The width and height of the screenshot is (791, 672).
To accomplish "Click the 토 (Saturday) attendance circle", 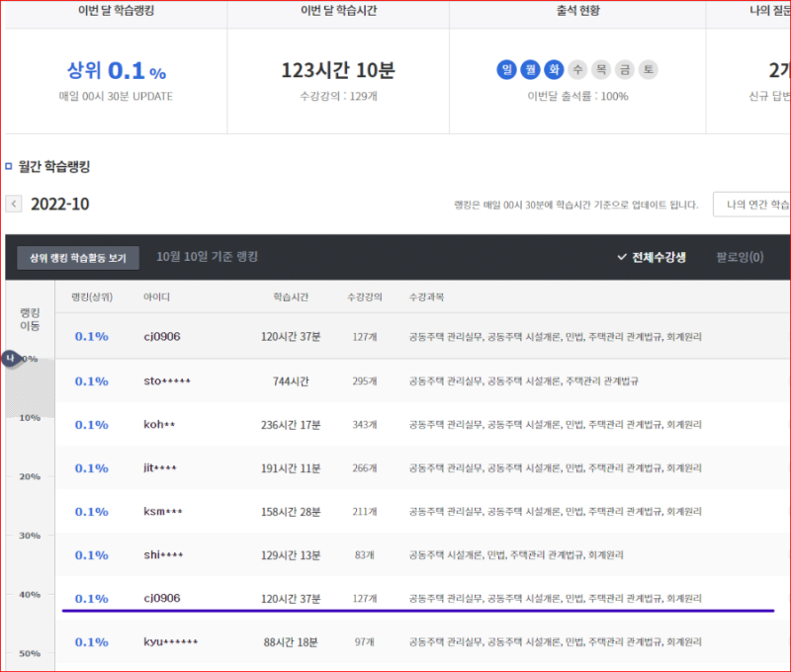I will click(649, 70).
